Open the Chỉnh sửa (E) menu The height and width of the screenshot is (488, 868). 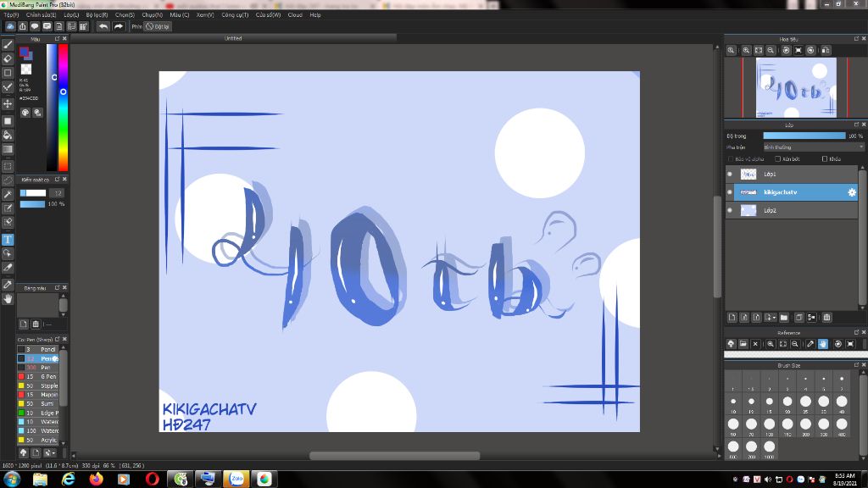[41, 15]
